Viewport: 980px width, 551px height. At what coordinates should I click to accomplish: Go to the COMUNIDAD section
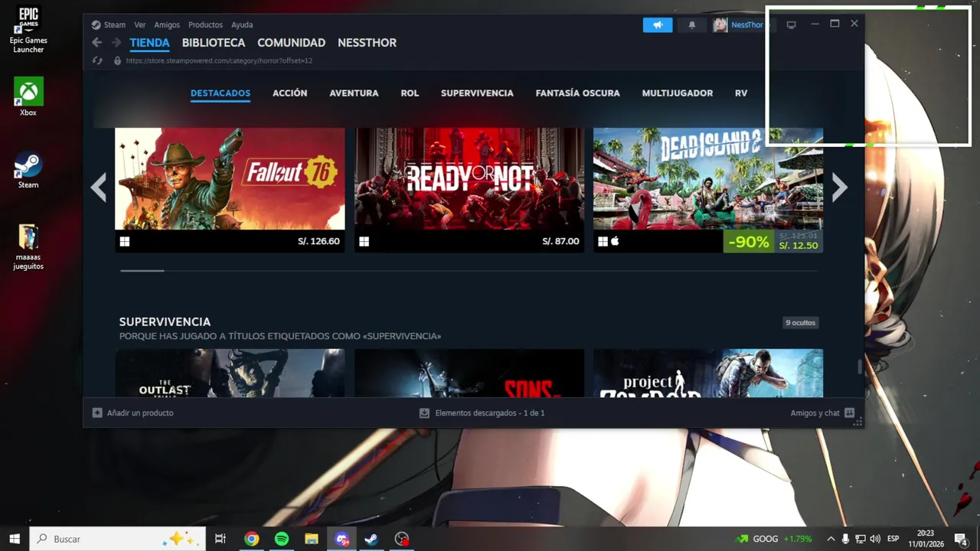pyautogui.click(x=291, y=43)
